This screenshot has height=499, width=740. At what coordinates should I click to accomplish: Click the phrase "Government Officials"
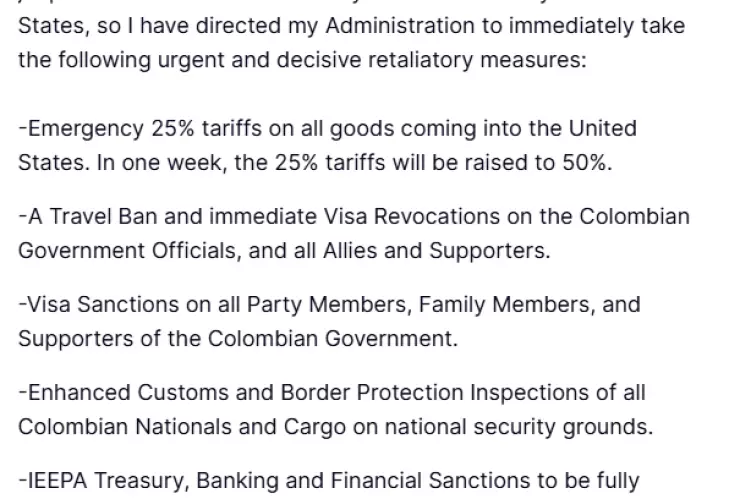tap(124, 251)
